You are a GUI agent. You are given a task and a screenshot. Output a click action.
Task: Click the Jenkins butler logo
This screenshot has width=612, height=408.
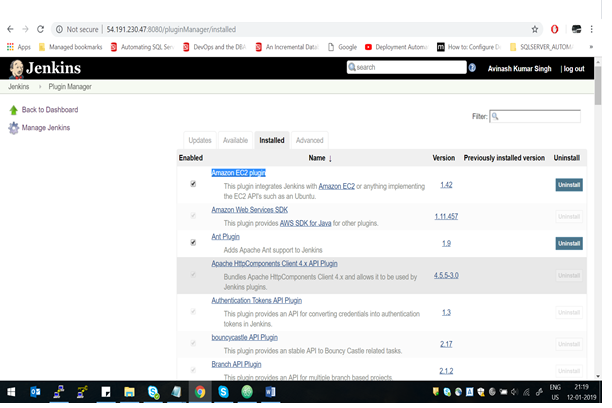[16, 69]
